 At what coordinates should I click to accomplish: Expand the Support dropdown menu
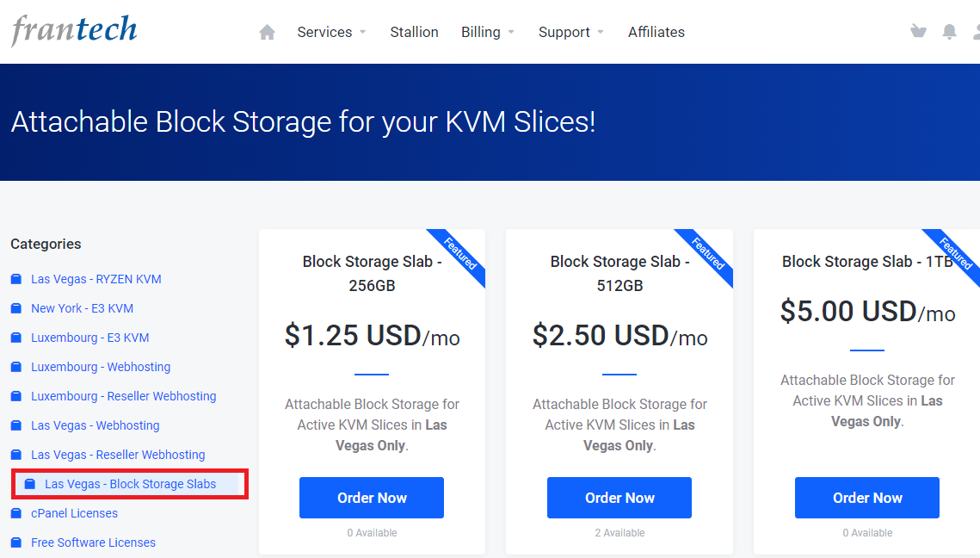(570, 32)
